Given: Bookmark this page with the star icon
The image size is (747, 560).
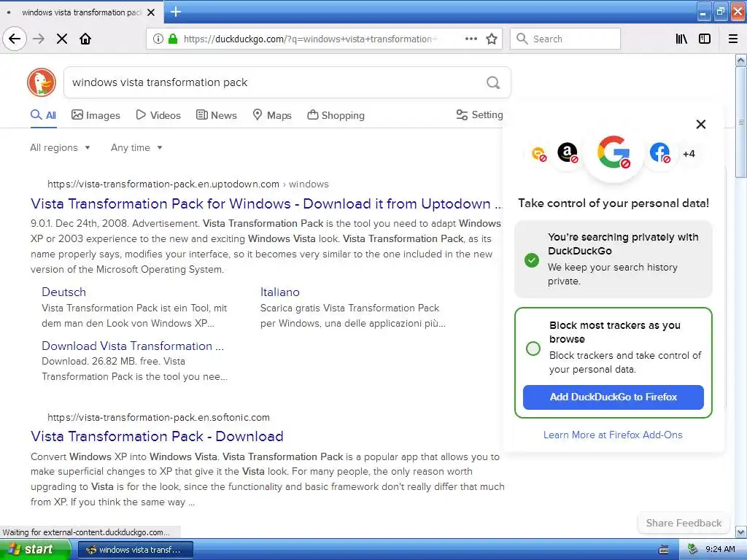Looking at the screenshot, I should [x=492, y=39].
